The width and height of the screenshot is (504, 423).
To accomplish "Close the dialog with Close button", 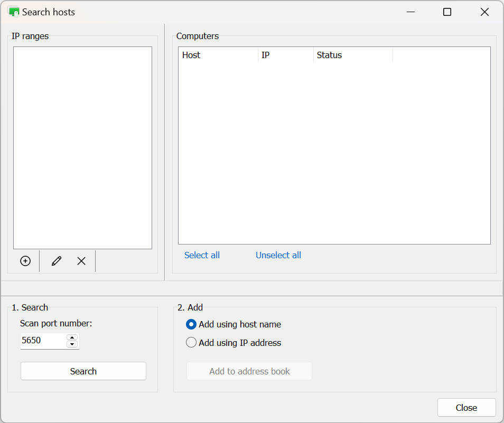I will click(x=466, y=408).
